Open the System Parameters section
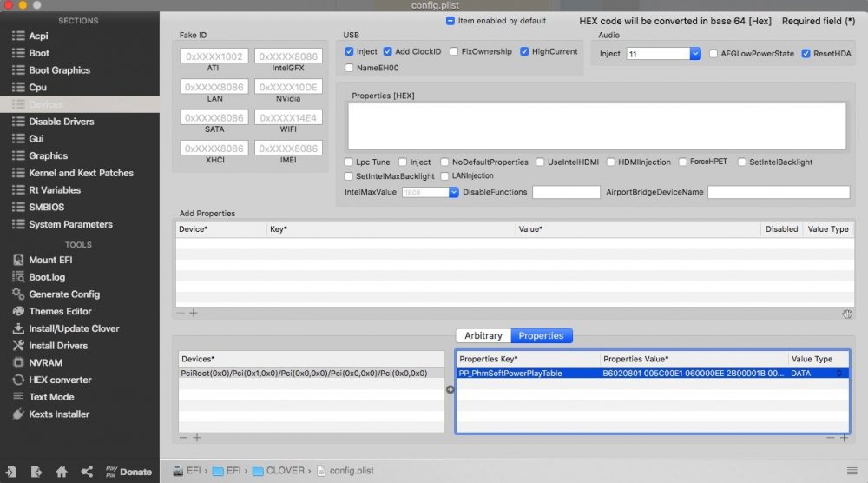 pos(70,224)
